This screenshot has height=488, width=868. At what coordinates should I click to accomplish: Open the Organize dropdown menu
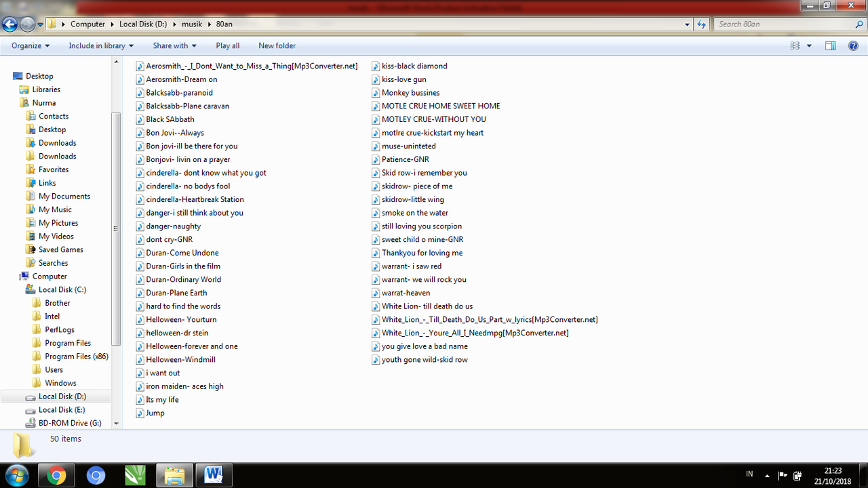coord(31,45)
